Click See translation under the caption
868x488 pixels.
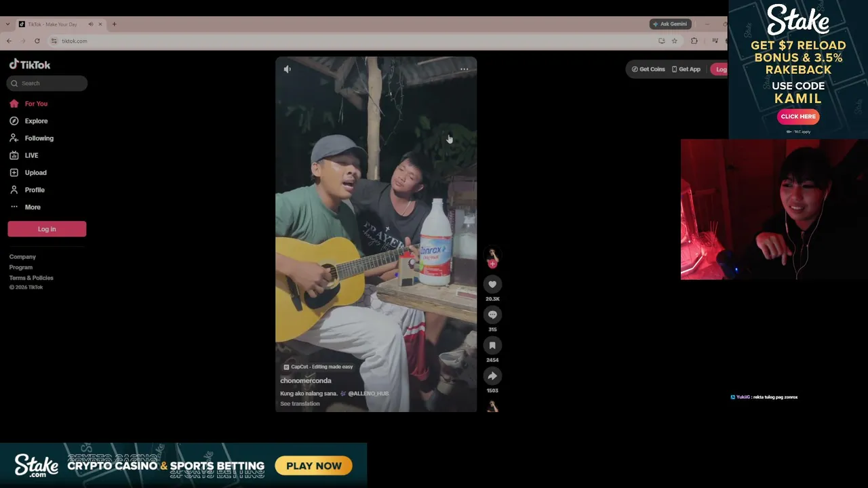[x=300, y=404]
